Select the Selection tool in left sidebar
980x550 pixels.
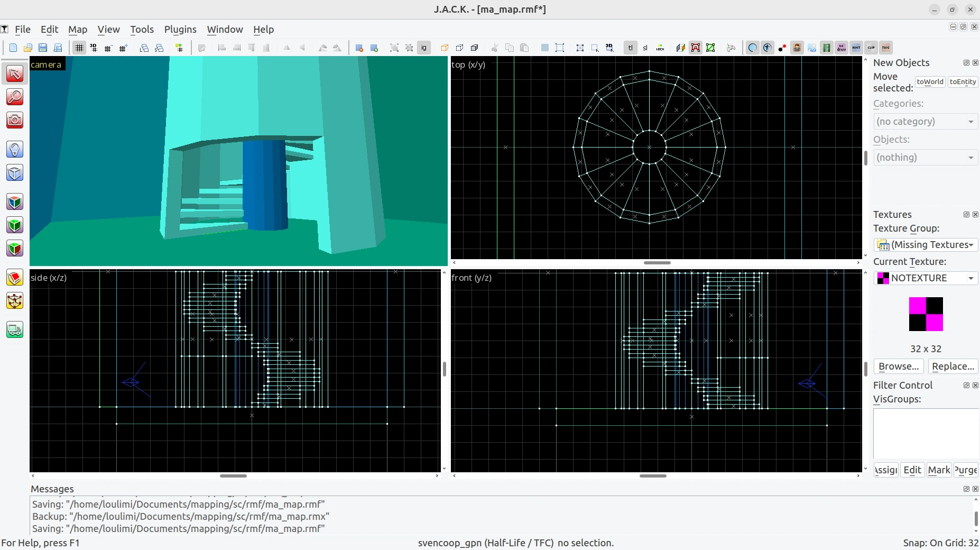15,74
